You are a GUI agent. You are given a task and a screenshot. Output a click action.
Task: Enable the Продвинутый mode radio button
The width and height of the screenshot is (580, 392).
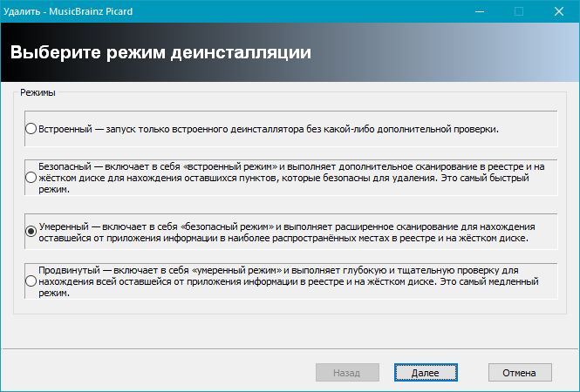point(31,281)
